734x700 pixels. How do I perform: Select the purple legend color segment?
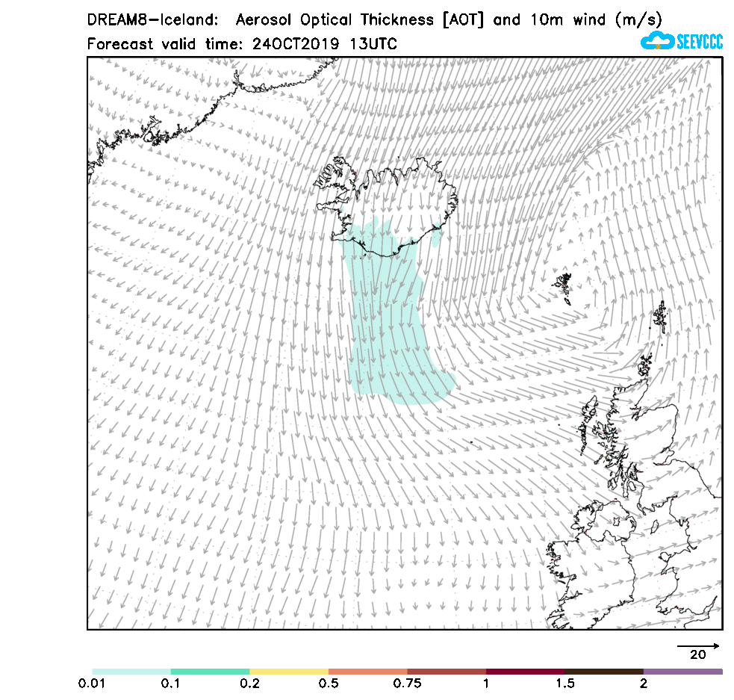[x=682, y=672]
